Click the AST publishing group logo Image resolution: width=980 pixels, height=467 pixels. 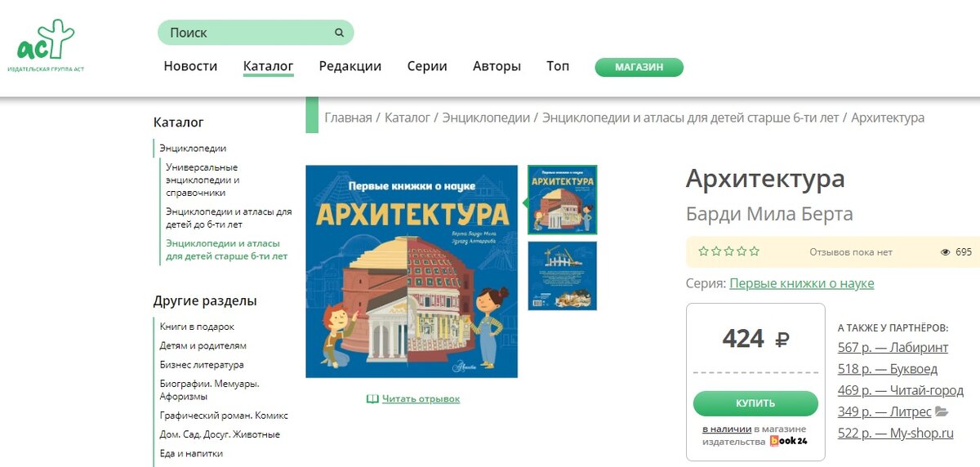(47, 46)
